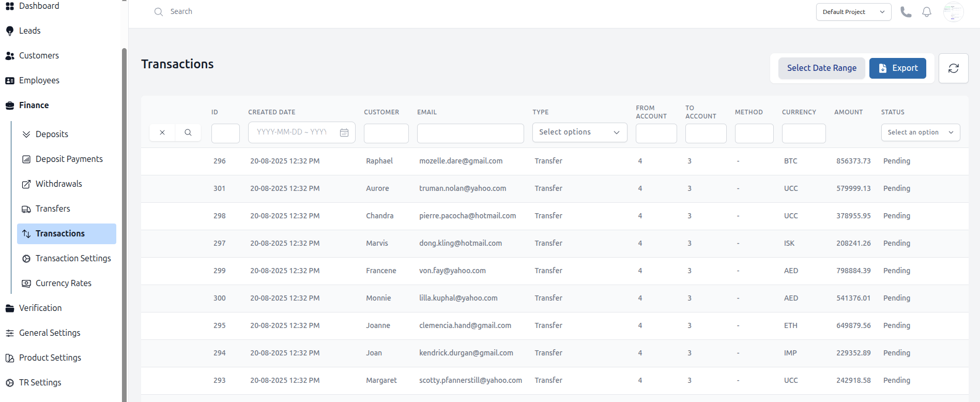Click the Currency Rates banknote icon
980x402 pixels.
(26, 284)
